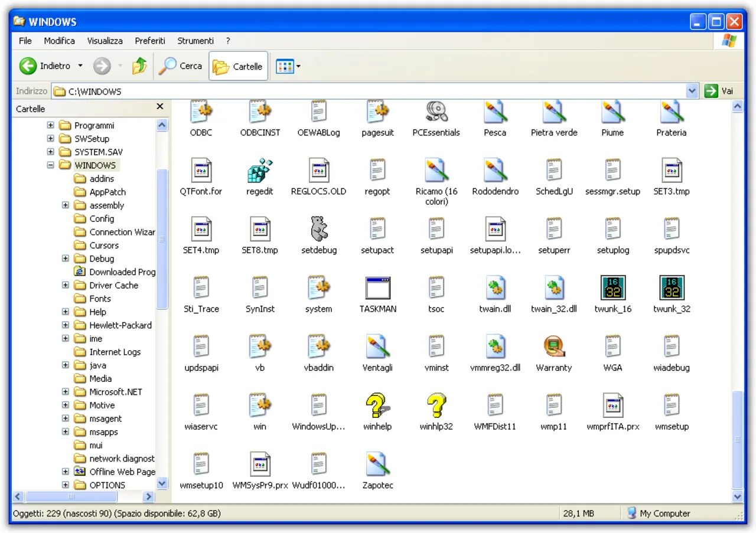Expand the Hewlett-Packard folder node

pyautogui.click(x=66, y=325)
